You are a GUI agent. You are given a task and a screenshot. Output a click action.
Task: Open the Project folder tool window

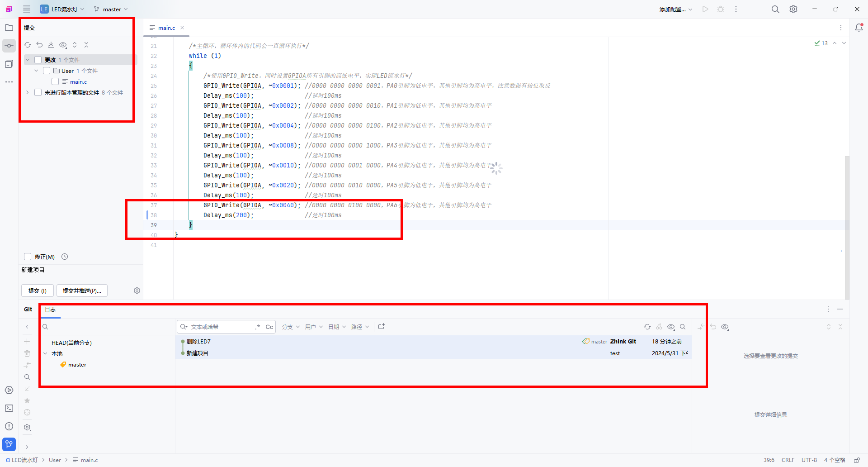click(x=9, y=28)
